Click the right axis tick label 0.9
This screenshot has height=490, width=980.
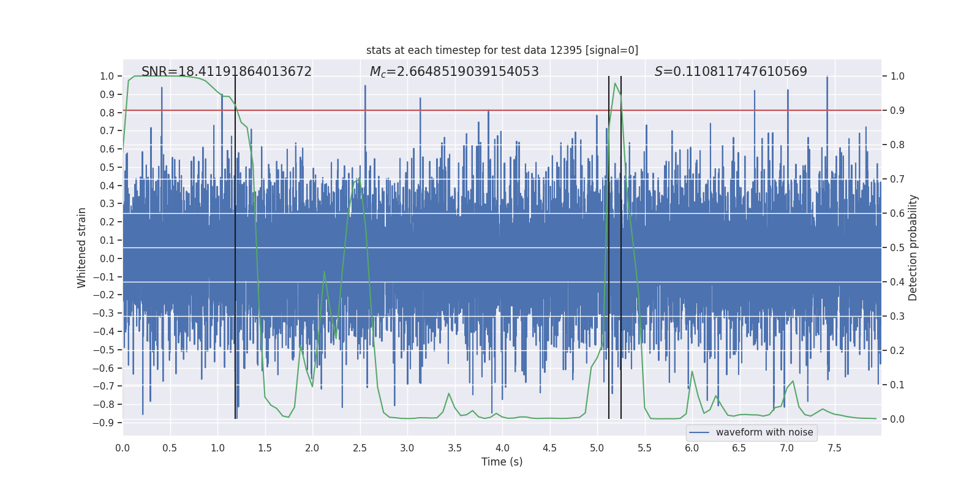click(897, 111)
